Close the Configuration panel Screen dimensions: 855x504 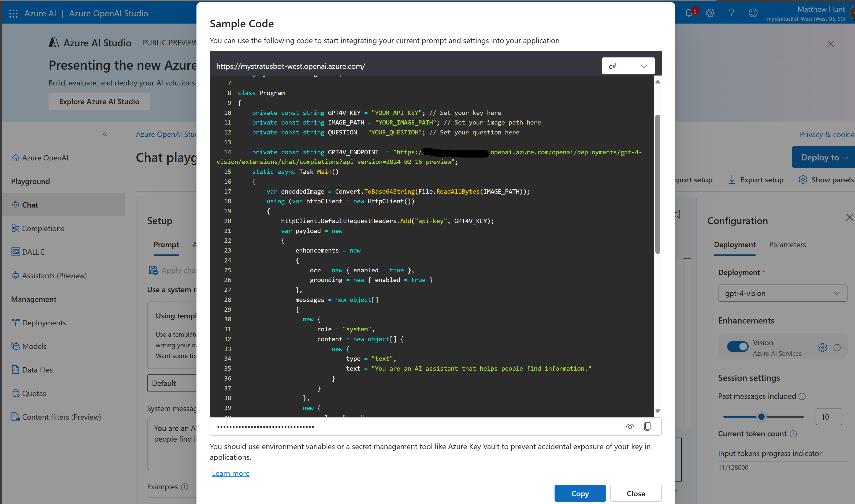tap(850, 217)
